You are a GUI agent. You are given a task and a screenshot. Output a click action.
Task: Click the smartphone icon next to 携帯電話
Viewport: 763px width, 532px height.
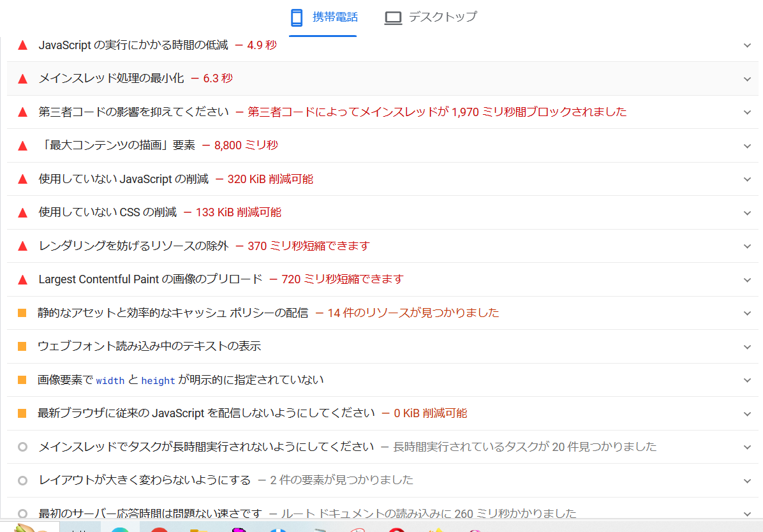point(297,17)
